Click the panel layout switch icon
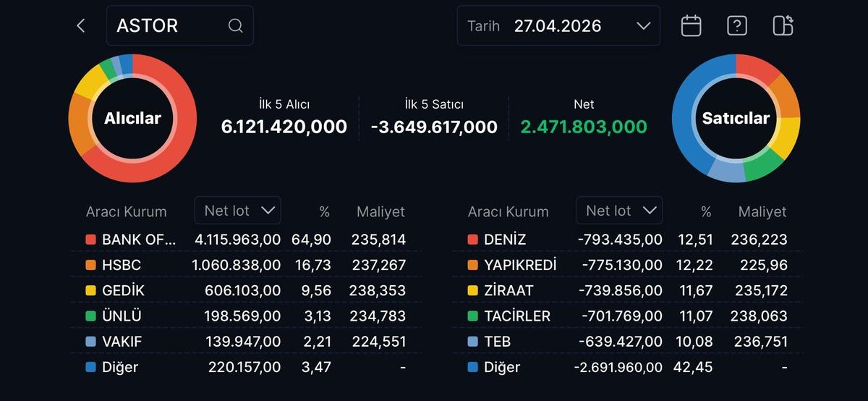 [x=783, y=26]
